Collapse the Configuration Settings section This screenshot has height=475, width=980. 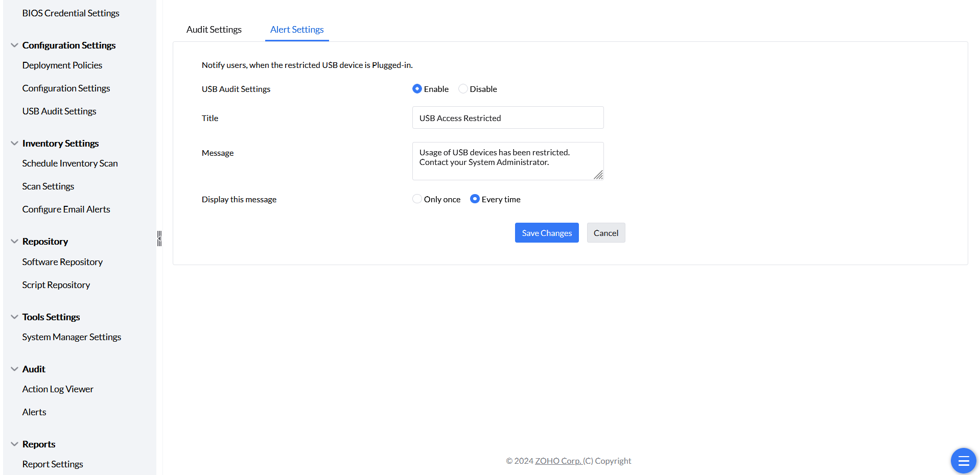click(x=14, y=45)
